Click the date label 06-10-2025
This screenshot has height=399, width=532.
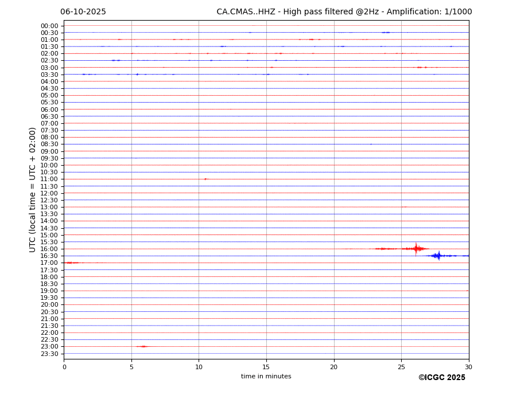(83, 12)
